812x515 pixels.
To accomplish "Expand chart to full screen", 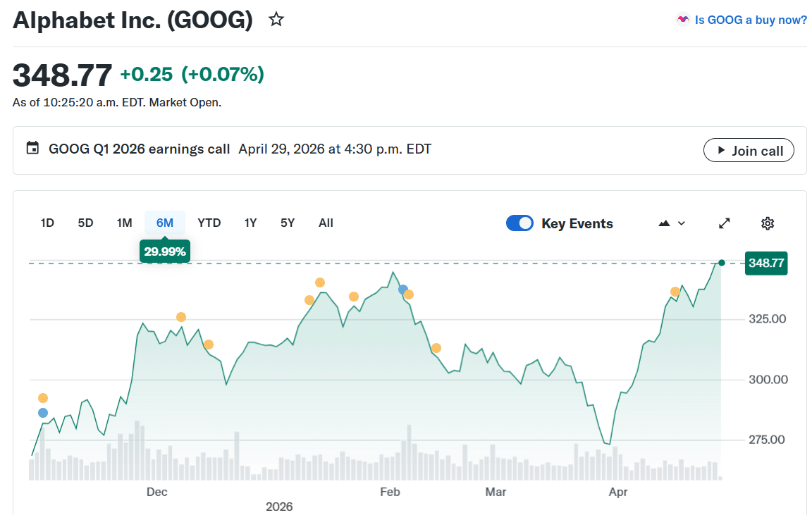I will click(724, 223).
